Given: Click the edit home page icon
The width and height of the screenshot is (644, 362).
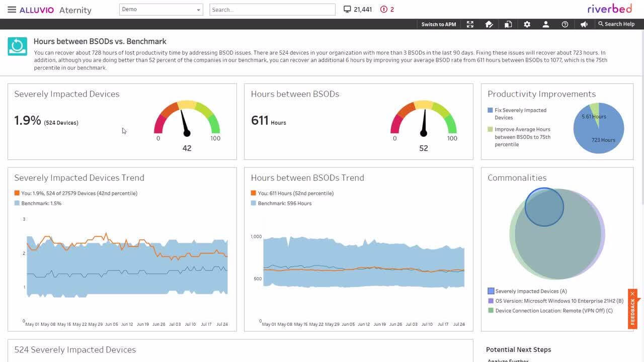Looking at the screenshot, I should (x=489, y=24).
